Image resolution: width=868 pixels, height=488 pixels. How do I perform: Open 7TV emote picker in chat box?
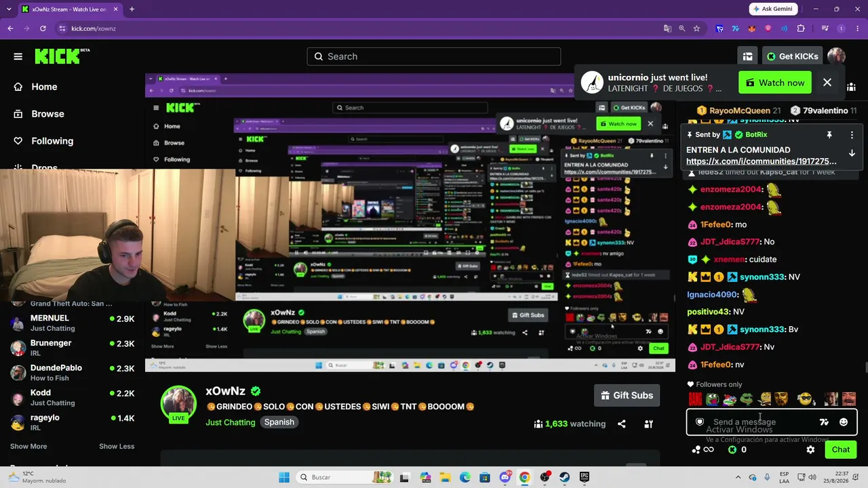click(824, 422)
